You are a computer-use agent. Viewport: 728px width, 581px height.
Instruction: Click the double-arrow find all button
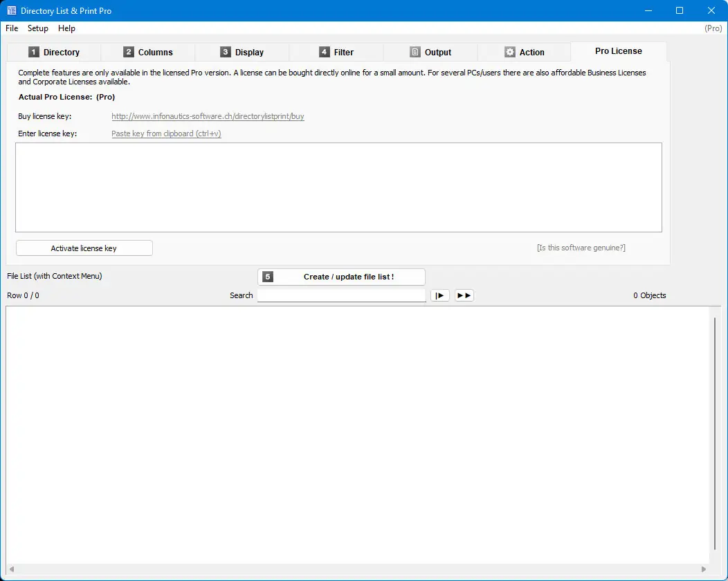(x=464, y=295)
